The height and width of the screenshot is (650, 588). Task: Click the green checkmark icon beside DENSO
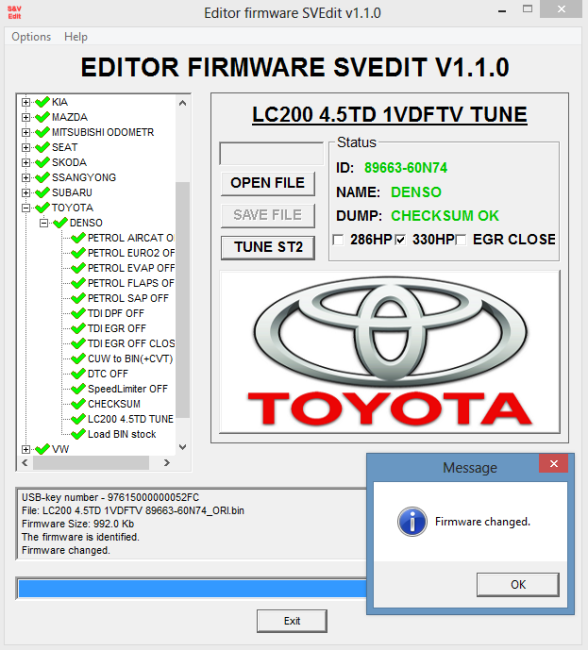click(61, 223)
